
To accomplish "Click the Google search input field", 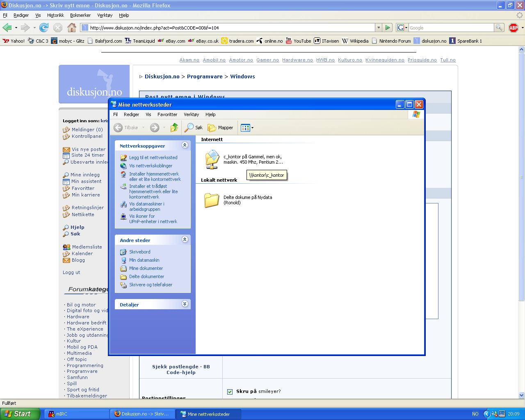I will [451, 27].
